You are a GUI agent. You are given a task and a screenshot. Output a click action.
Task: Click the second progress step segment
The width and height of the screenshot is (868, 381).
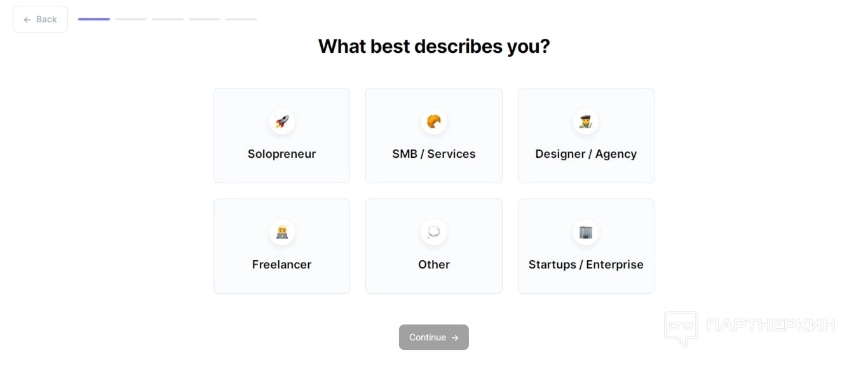pyautogui.click(x=131, y=19)
